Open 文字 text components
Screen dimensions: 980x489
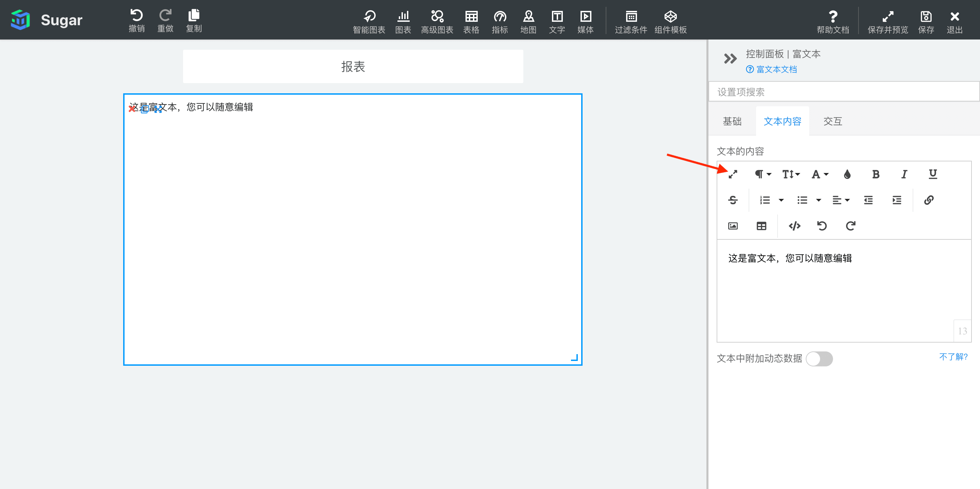[x=557, y=22]
